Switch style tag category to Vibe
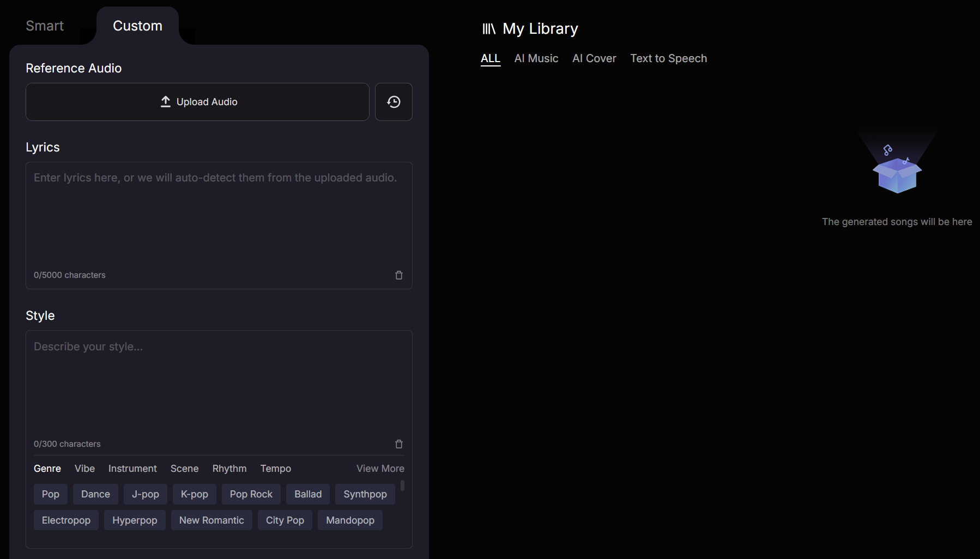Viewport: 980px width, 559px height. [84, 469]
